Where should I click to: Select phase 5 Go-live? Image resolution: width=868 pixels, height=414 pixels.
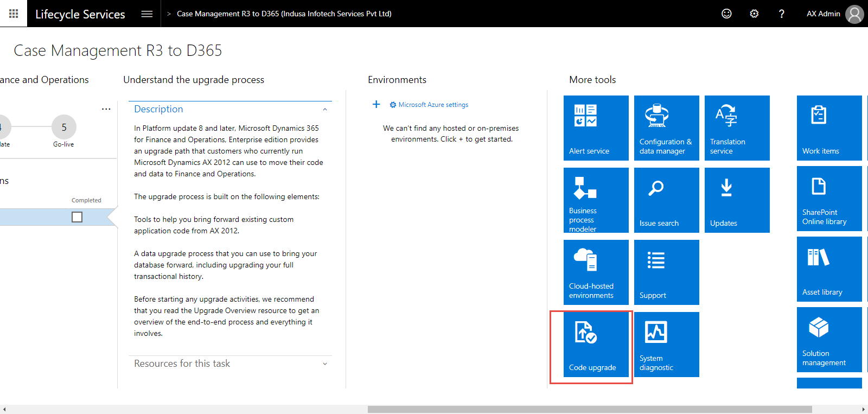(x=64, y=128)
